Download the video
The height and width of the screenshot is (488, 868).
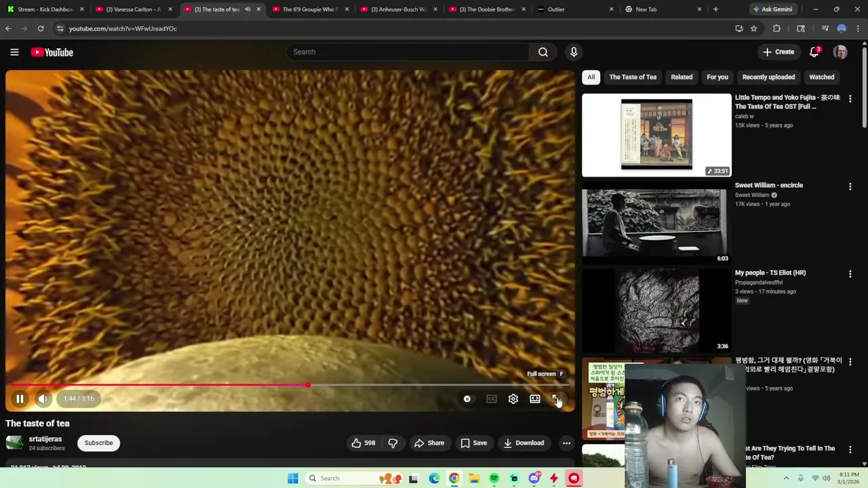click(524, 443)
